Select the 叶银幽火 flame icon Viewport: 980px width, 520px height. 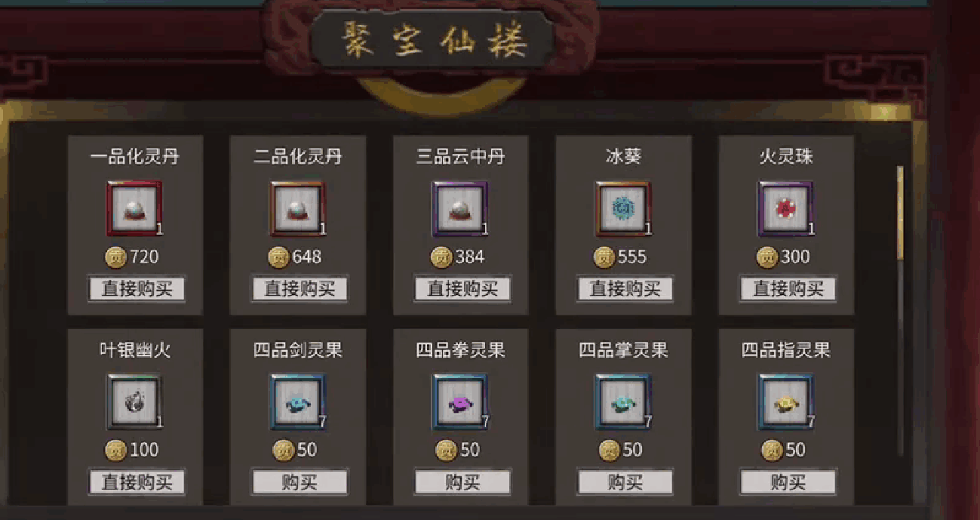[134, 402]
